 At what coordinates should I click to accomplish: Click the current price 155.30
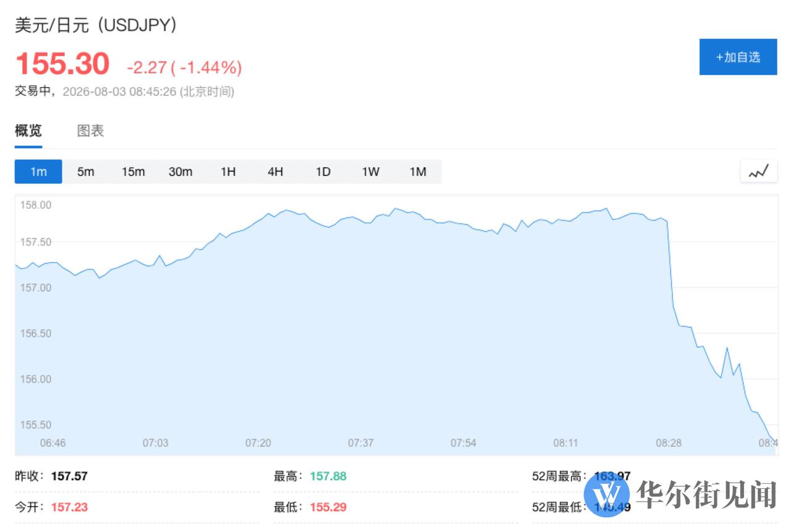click(x=62, y=64)
